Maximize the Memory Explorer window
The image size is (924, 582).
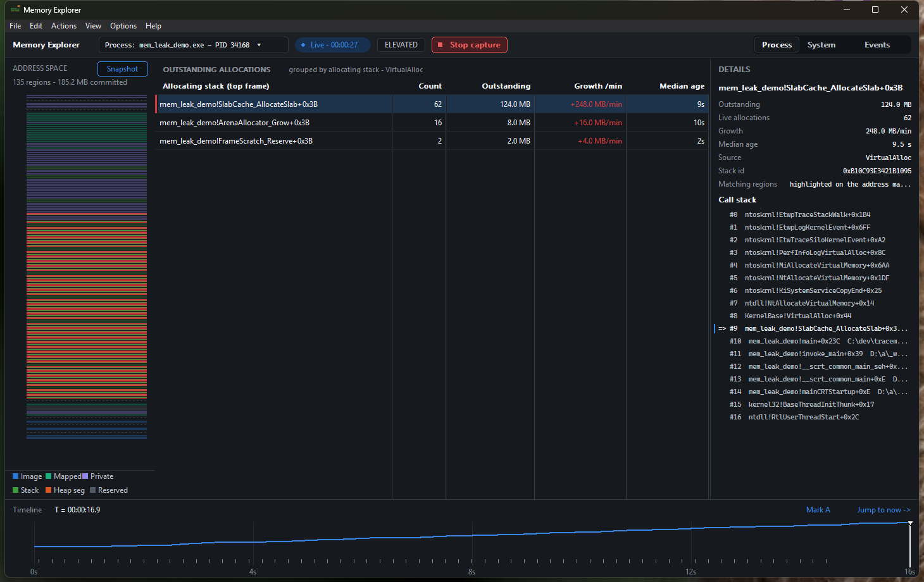[x=875, y=9]
